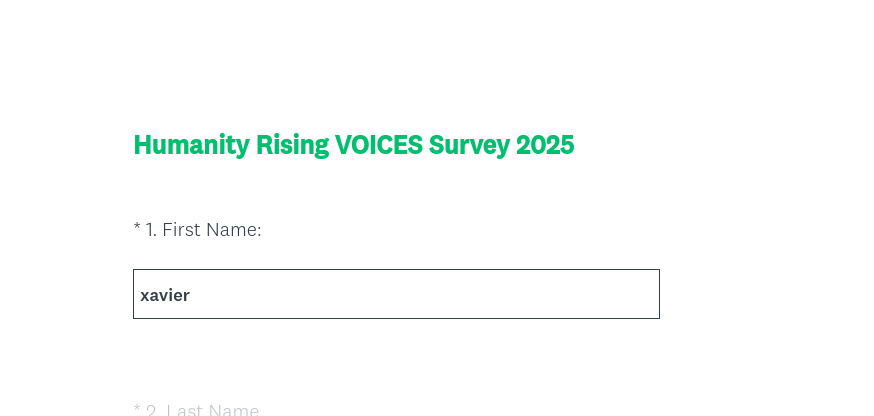Click the required asterisk before Last Name
Screen dimensions: 874x416
pos(137,409)
